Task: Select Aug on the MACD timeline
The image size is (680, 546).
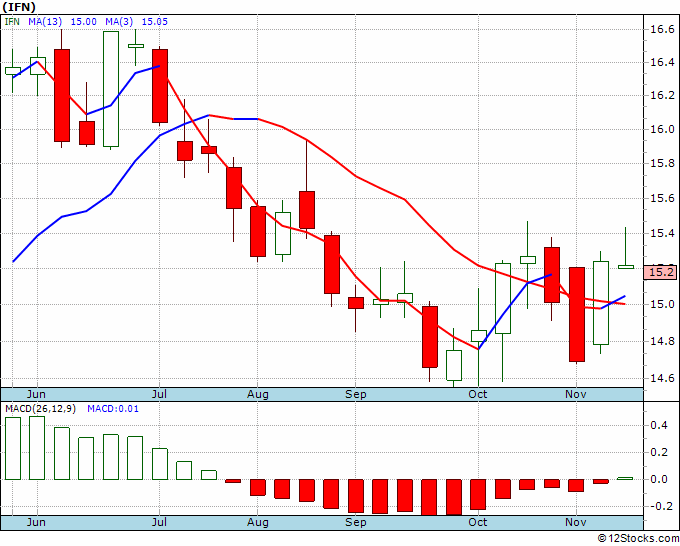Action: coord(258,523)
